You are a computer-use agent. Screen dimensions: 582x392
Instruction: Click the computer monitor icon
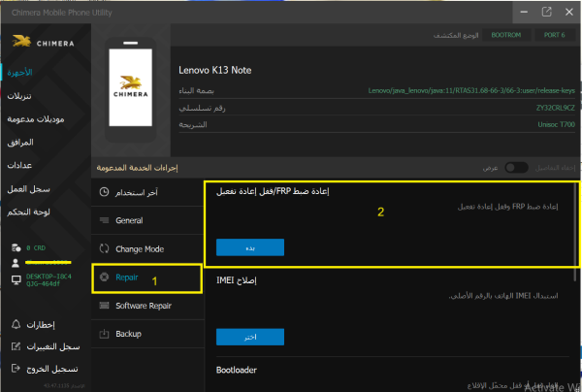(16, 279)
